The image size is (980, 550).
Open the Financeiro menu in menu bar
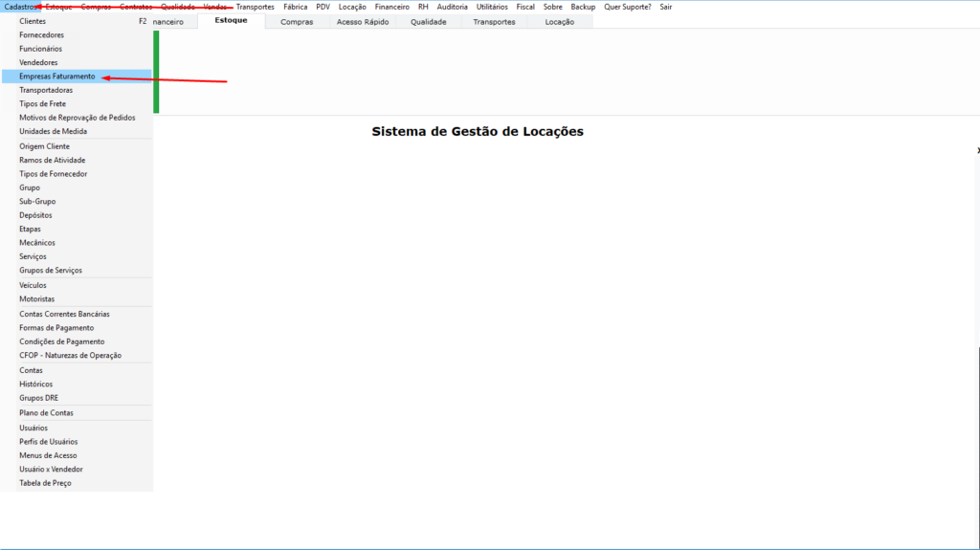click(x=391, y=7)
